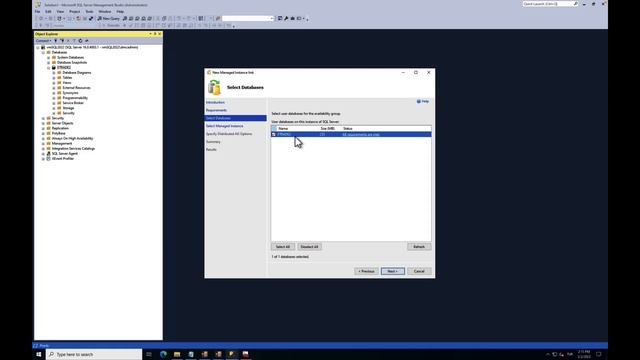Open the Window menu
Viewport: 640px width, 360px height.
pyautogui.click(x=104, y=11)
